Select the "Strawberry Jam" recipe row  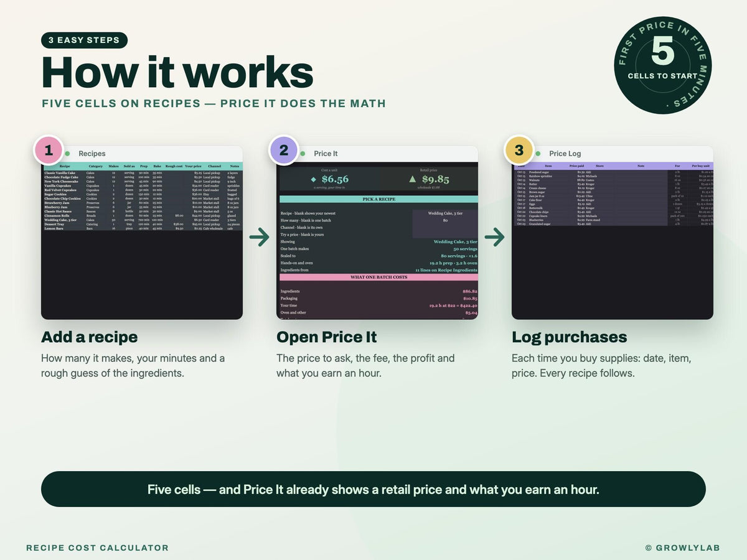[142, 203]
